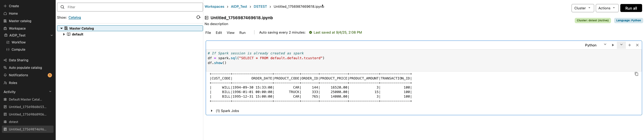Delete the cell with the X icon

pos(637,45)
